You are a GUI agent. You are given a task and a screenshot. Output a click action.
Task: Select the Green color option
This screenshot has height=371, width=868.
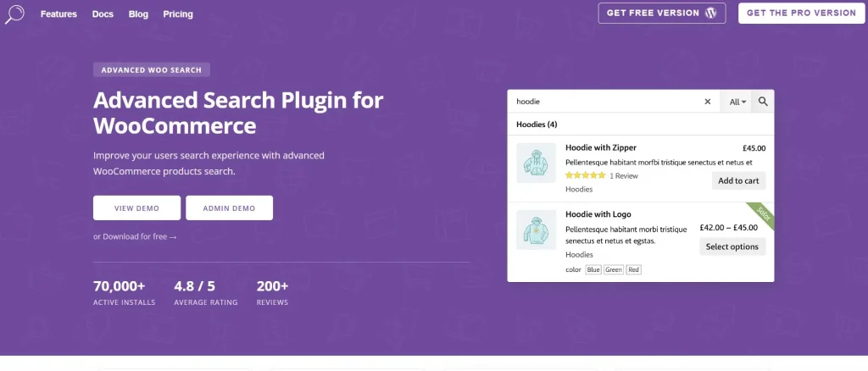tap(614, 270)
